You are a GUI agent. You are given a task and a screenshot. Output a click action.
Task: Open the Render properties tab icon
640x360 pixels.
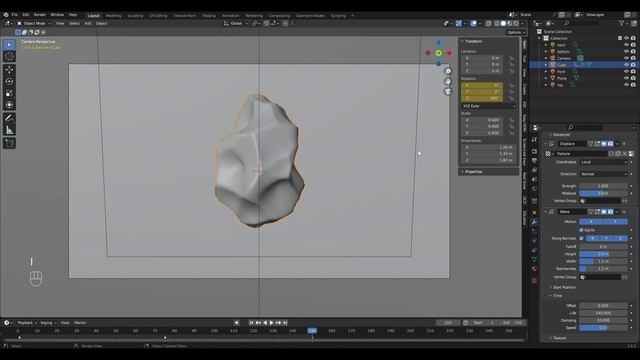pyautogui.click(x=534, y=151)
